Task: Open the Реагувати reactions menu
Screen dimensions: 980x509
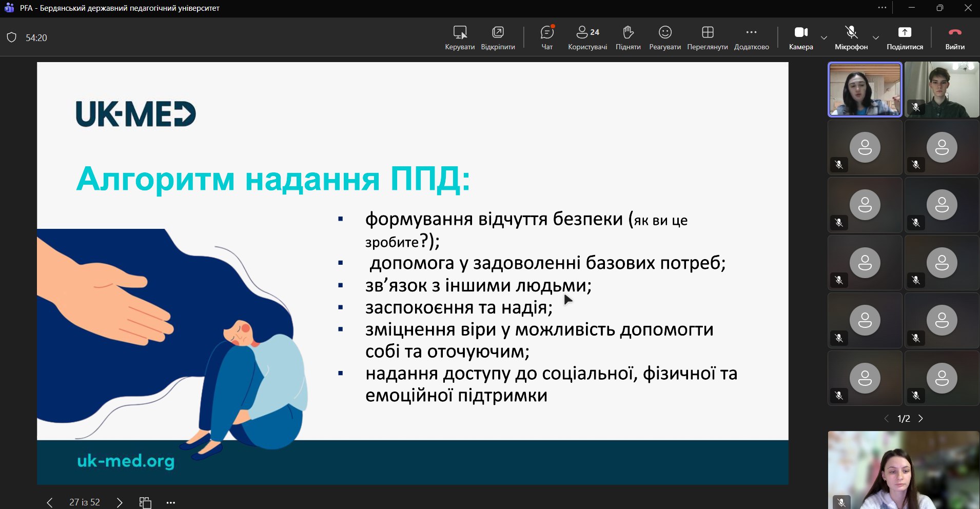Action: coord(665,37)
